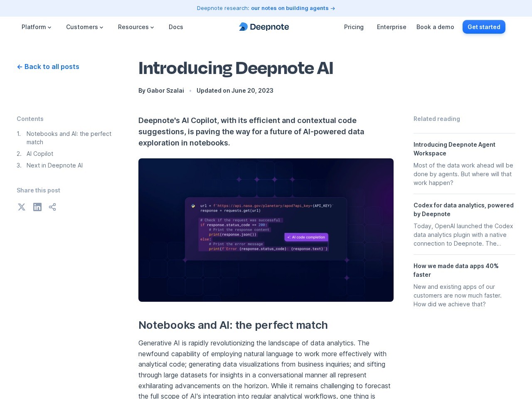
Task: Go back to all posts
Action: [x=48, y=66]
